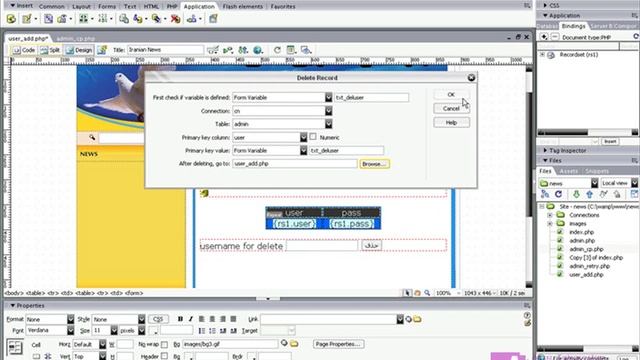Select the Zoom tool in status bar
Screen dimensions: 640x360
pos(427,293)
